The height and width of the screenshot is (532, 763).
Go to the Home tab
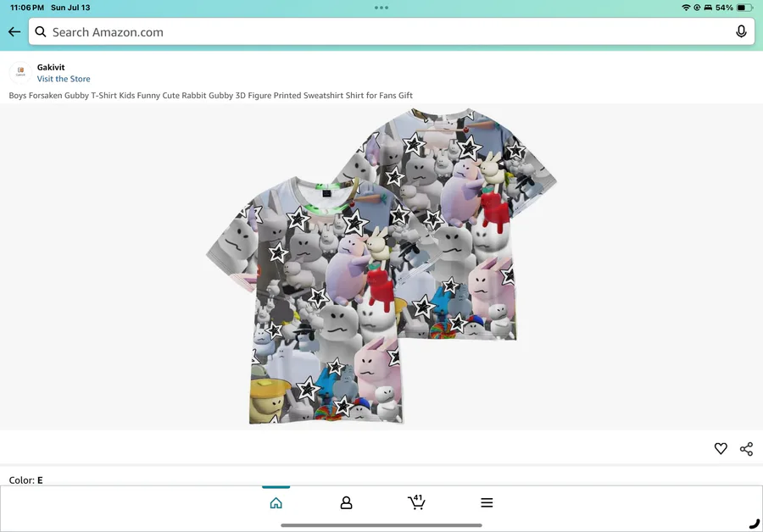[276, 503]
